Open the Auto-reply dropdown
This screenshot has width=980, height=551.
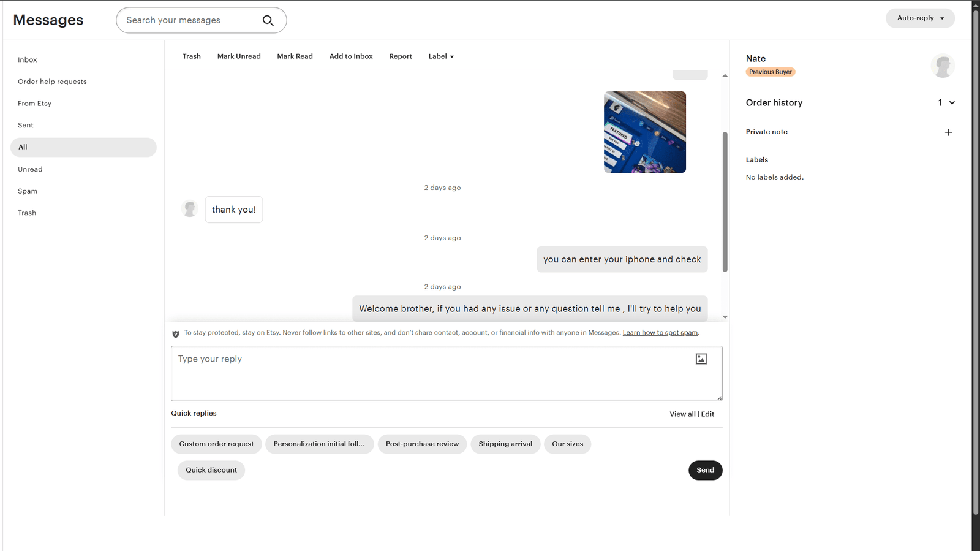920,18
